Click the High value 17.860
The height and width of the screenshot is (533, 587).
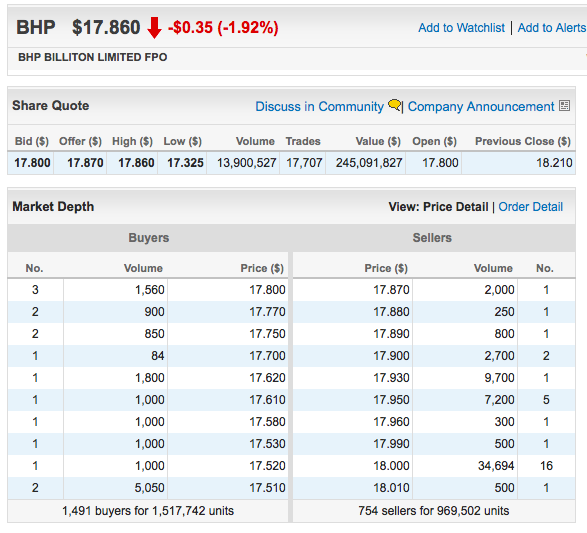coord(136,163)
